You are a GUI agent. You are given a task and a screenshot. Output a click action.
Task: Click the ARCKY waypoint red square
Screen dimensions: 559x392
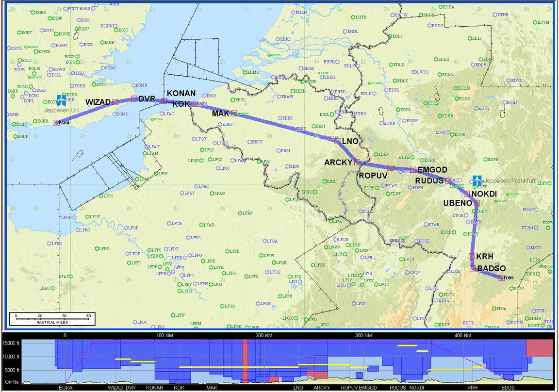coord(357,162)
